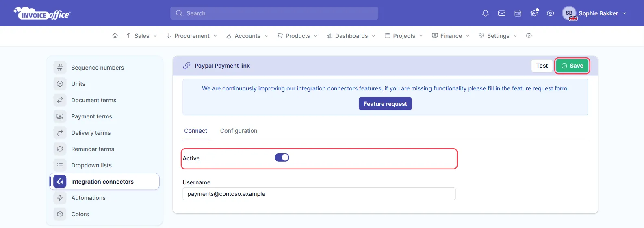Click the Colors gear icon

[60, 214]
